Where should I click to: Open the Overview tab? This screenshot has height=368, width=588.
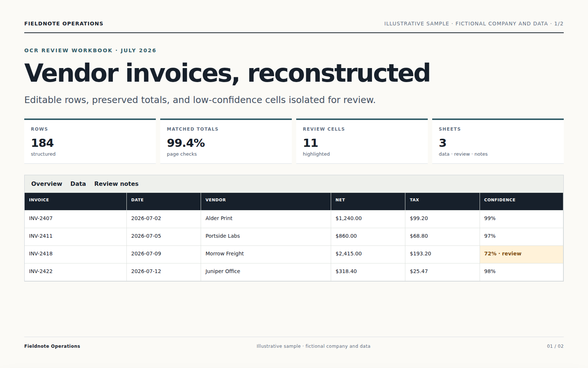(47, 184)
